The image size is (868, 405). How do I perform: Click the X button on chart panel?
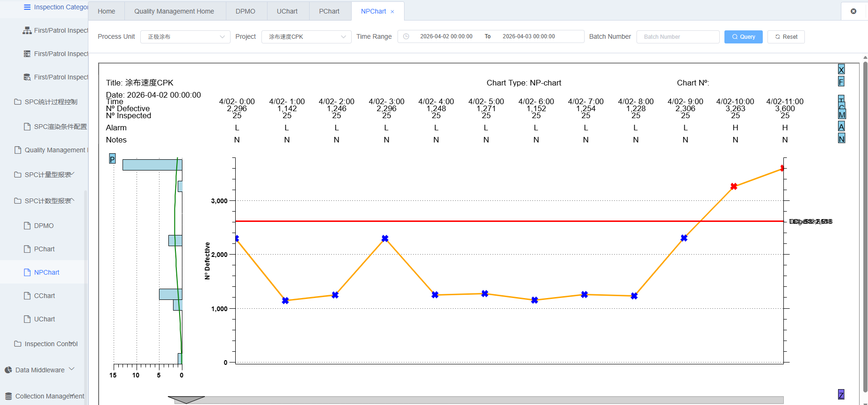click(x=841, y=70)
